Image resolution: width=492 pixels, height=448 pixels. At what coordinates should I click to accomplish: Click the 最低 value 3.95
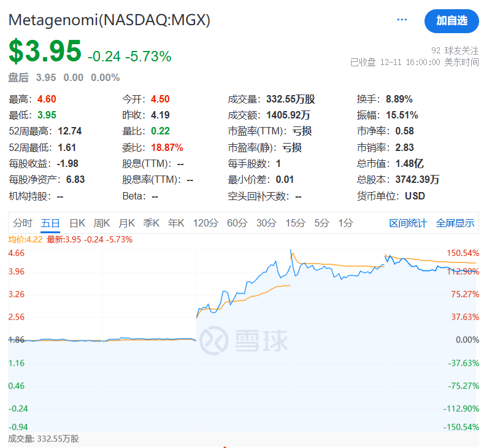(x=47, y=115)
